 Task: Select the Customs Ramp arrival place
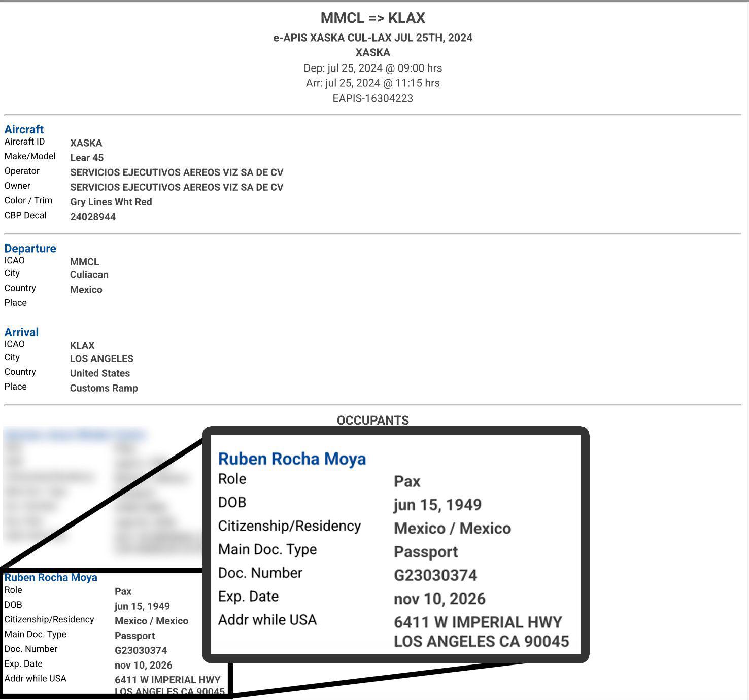pos(104,388)
